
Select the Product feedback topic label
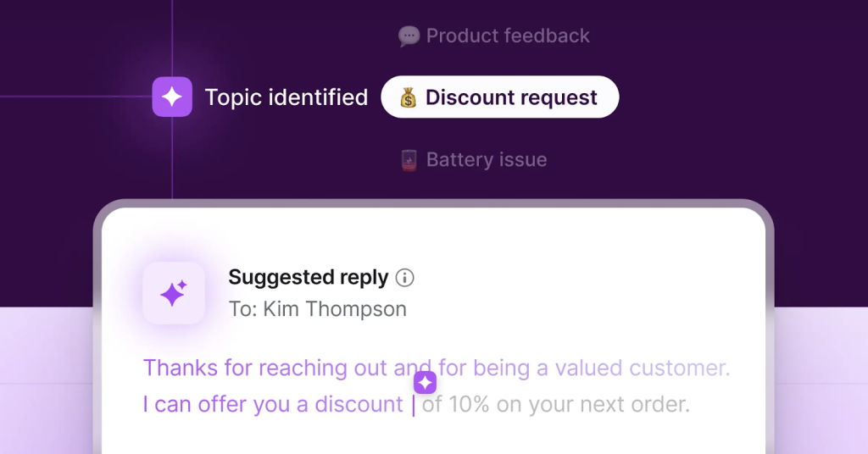coord(507,36)
